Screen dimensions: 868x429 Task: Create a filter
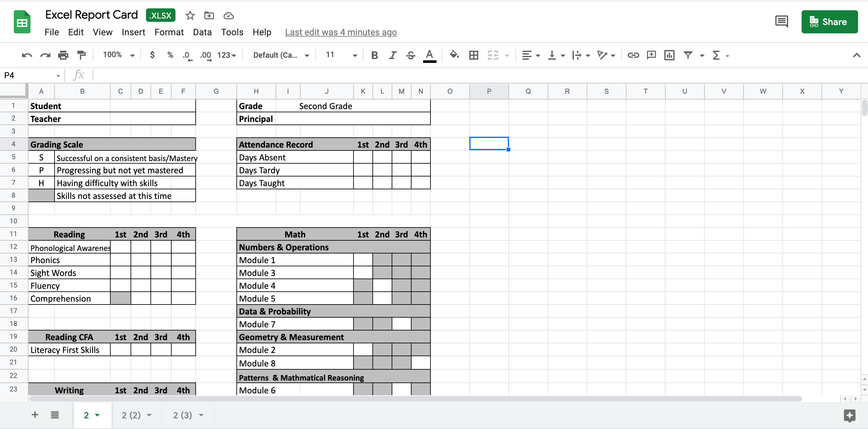pos(688,55)
